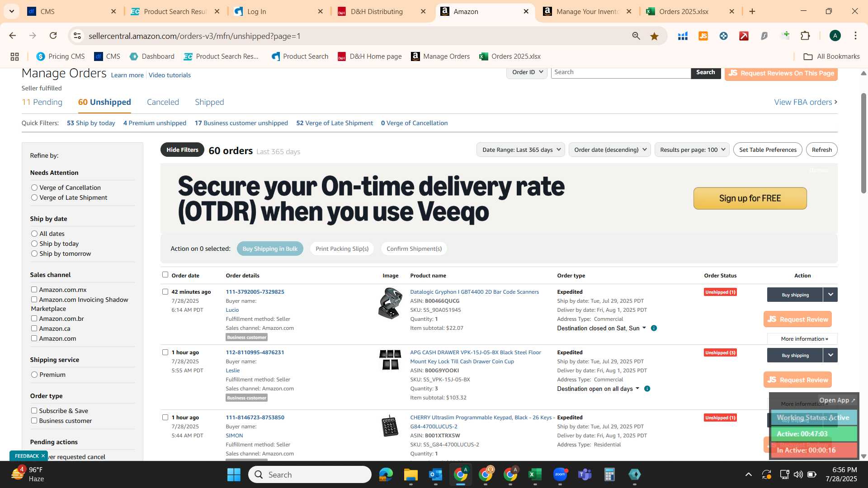Bookmark this page with the star icon
The height and width of the screenshot is (488, 868).
[x=654, y=36]
